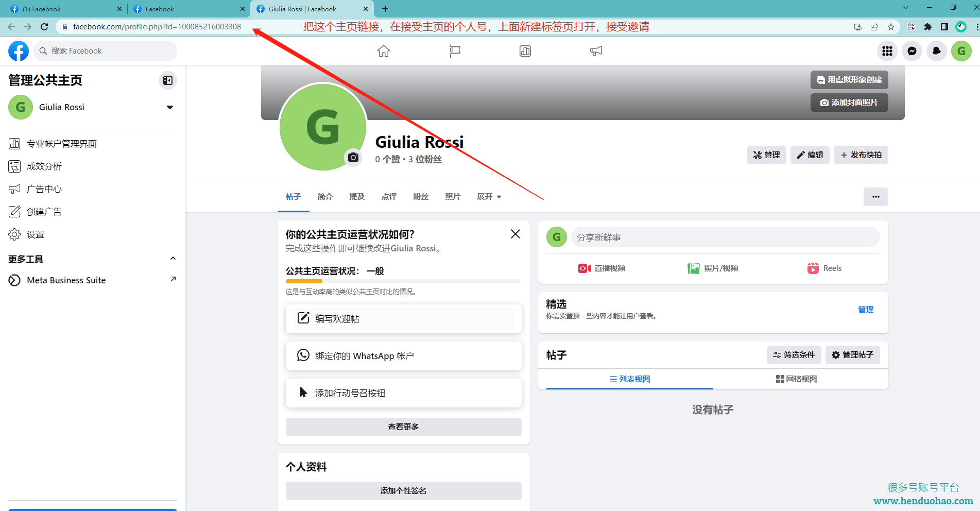980x511 pixels.
Task: Select the 提及 profile tab
Action: pyautogui.click(x=357, y=197)
